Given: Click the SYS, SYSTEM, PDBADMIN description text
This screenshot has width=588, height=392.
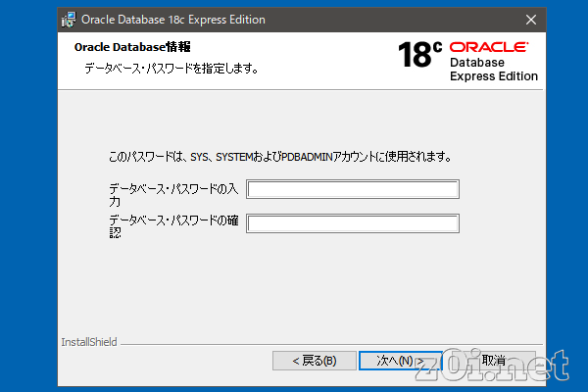Looking at the screenshot, I should pos(280,157).
